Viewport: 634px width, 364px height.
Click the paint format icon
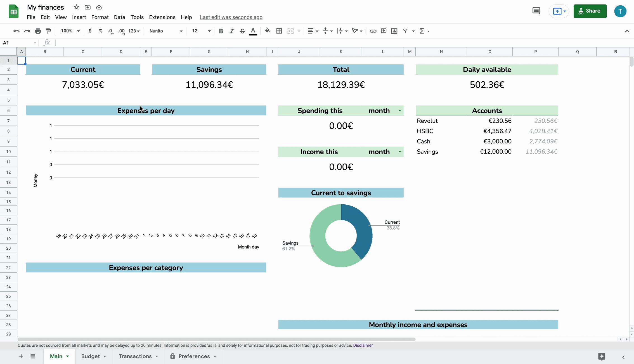pyautogui.click(x=48, y=31)
